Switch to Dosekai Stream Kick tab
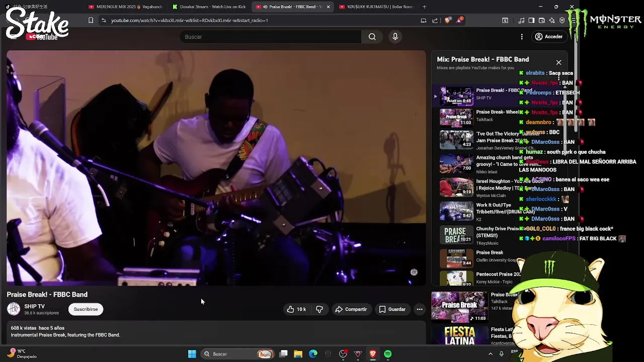644x362 pixels. coord(209,7)
